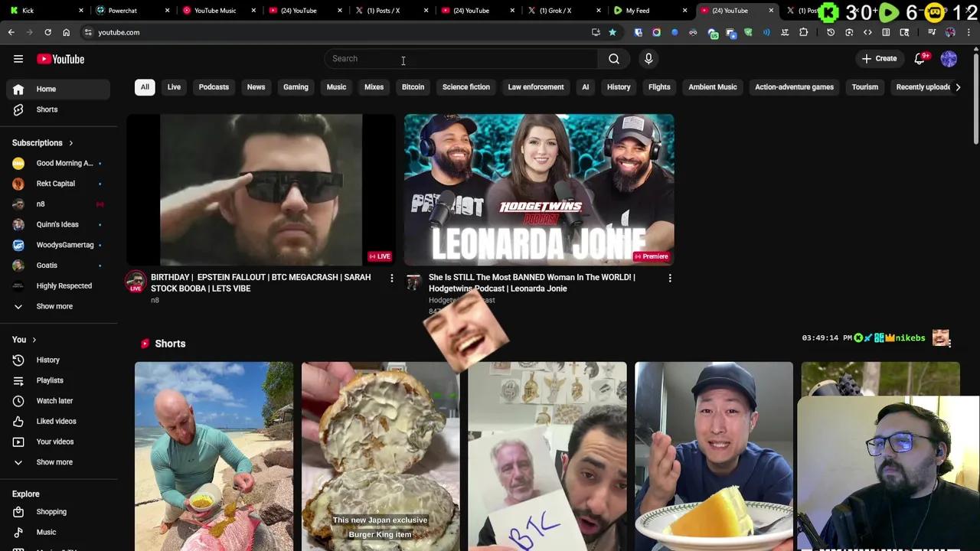This screenshot has width=980, height=551.
Task: Open Playlists in the sidebar
Action: (58, 380)
